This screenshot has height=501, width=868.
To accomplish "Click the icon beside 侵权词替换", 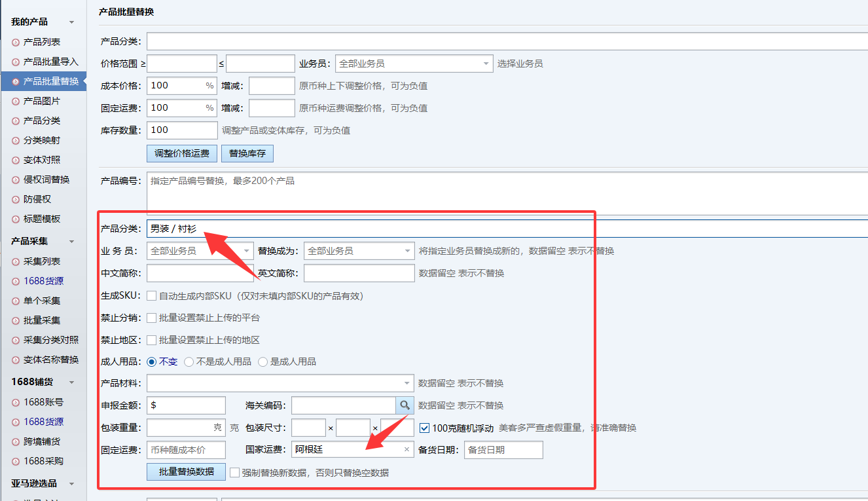I will pos(16,179).
